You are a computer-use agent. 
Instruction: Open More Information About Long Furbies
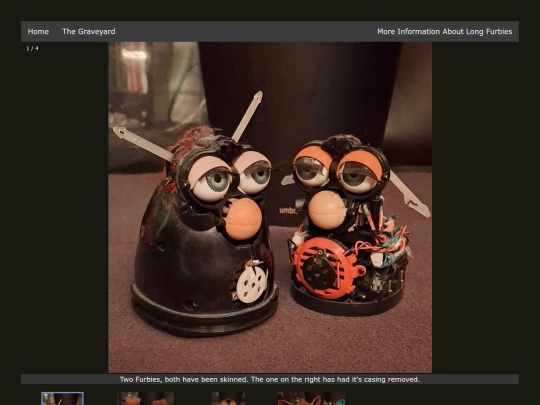445,32
